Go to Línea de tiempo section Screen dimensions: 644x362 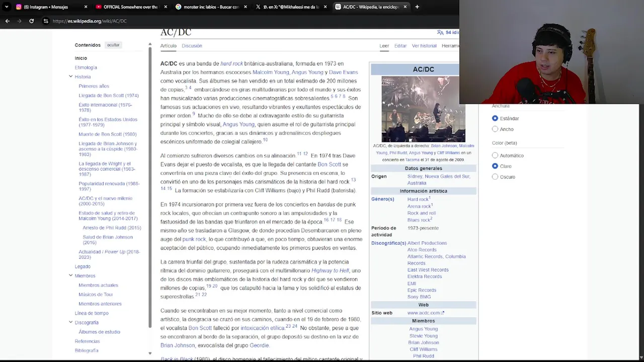click(92, 313)
